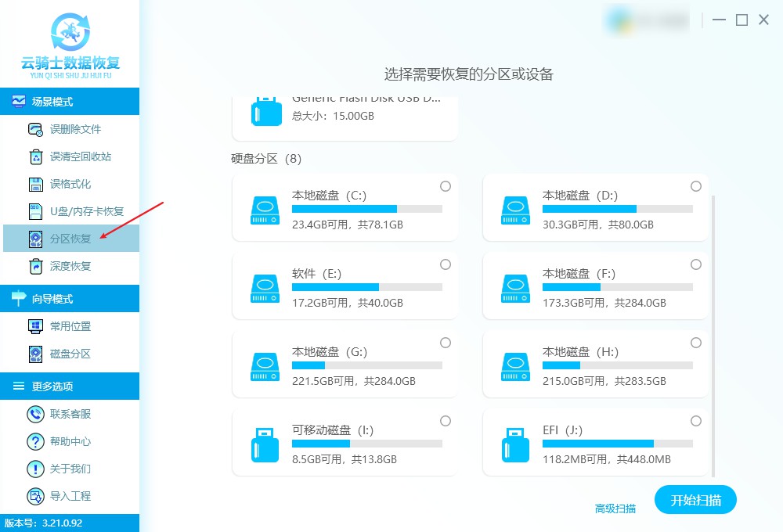This screenshot has height=532, width=783.
Task: Click the 15.00GB flash disk icon
Action: point(266,111)
